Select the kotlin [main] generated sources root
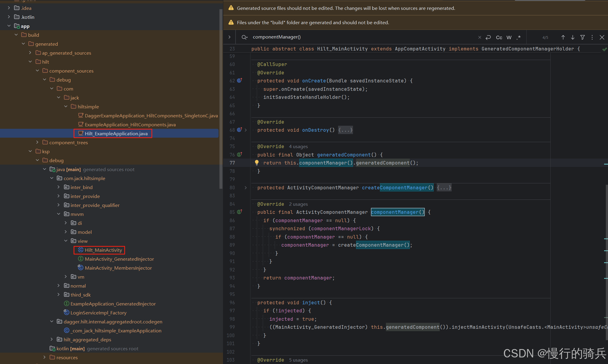Screen dimensions: 608x364 pos(94,348)
